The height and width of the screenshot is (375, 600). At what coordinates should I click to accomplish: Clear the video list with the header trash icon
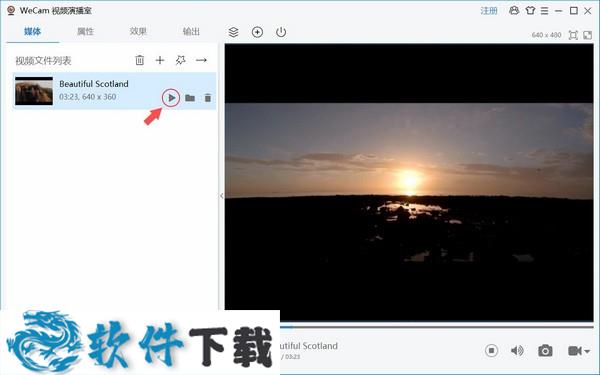coord(140,60)
